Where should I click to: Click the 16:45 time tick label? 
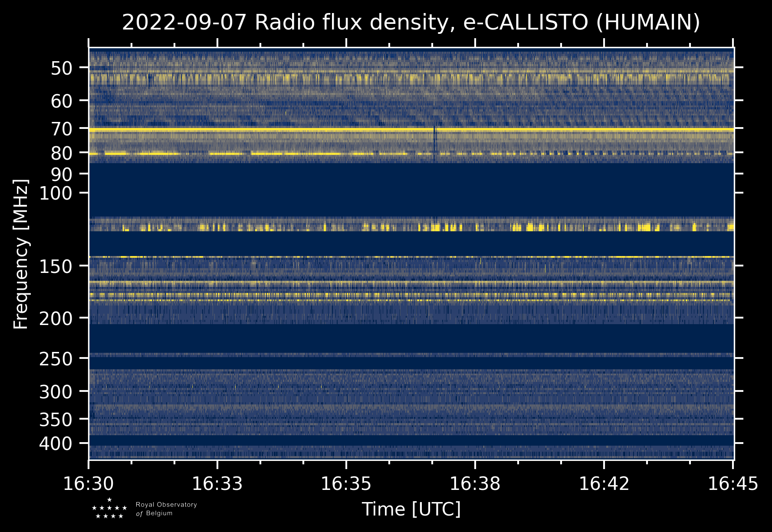733,484
